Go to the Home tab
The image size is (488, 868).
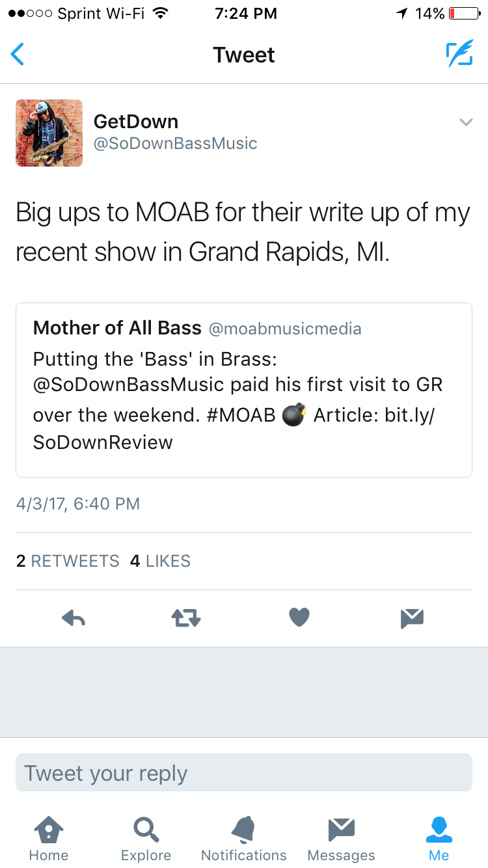pyautogui.click(x=49, y=839)
